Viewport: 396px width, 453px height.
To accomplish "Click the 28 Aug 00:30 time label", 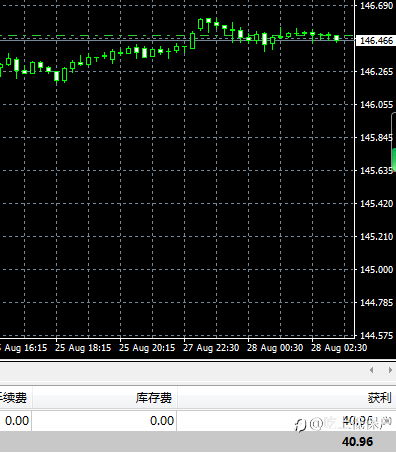I will click(275, 348).
